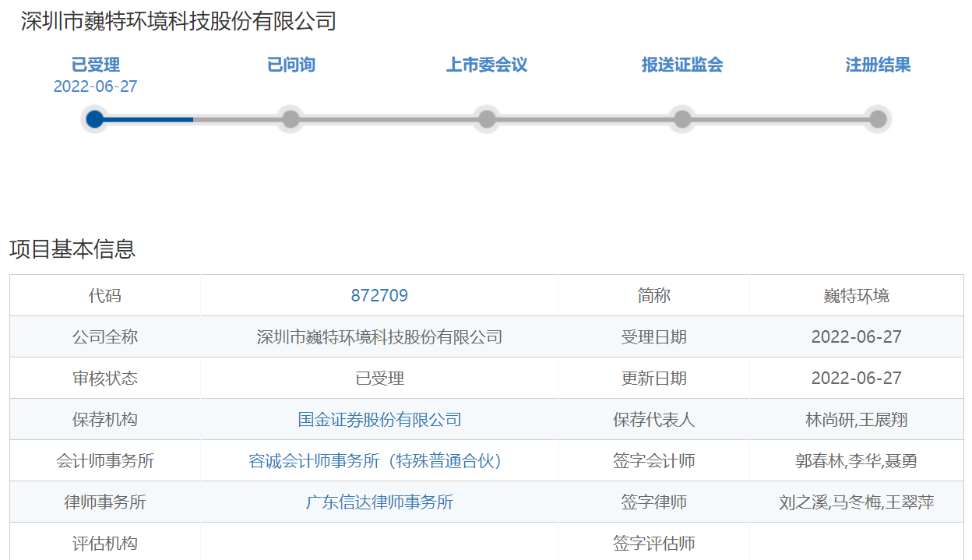The height and width of the screenshot is (560, 972).
Task: Click the 已问询 progress step label
Action: coord(291,65)
